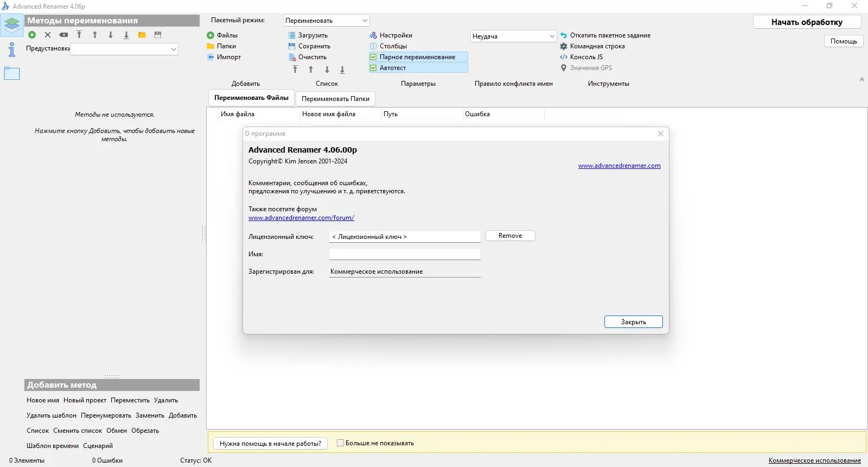Open the rename methods layers panel icon

12,25
